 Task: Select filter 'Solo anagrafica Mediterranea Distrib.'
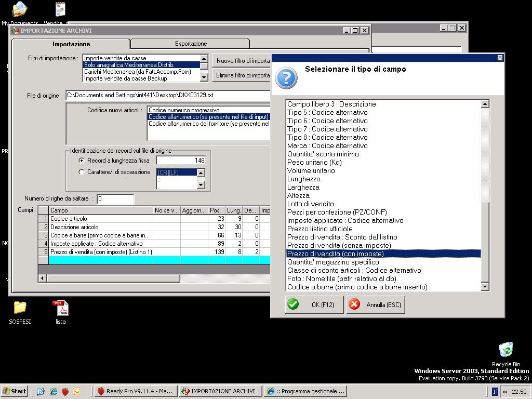click(x=142, y=65)
